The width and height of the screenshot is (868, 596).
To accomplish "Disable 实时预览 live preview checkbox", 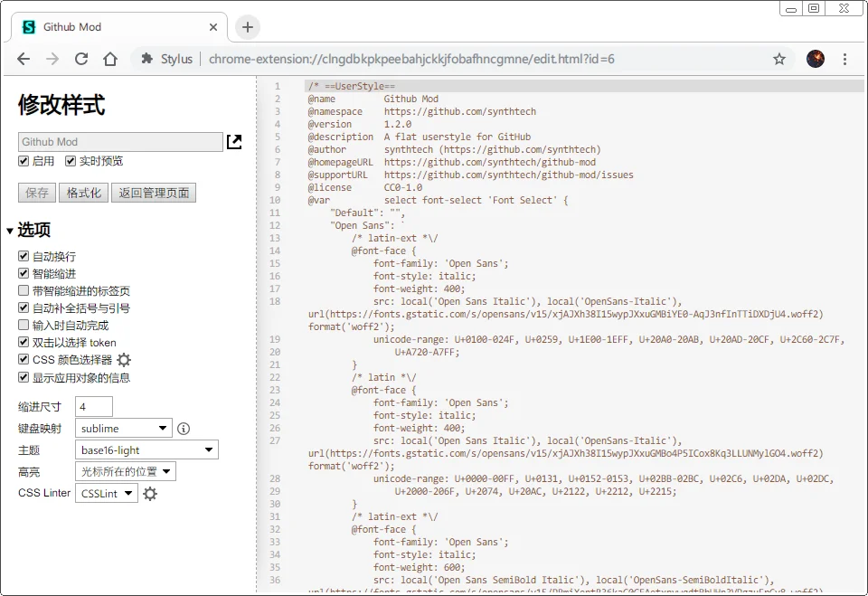I will (x=71, y=161).
